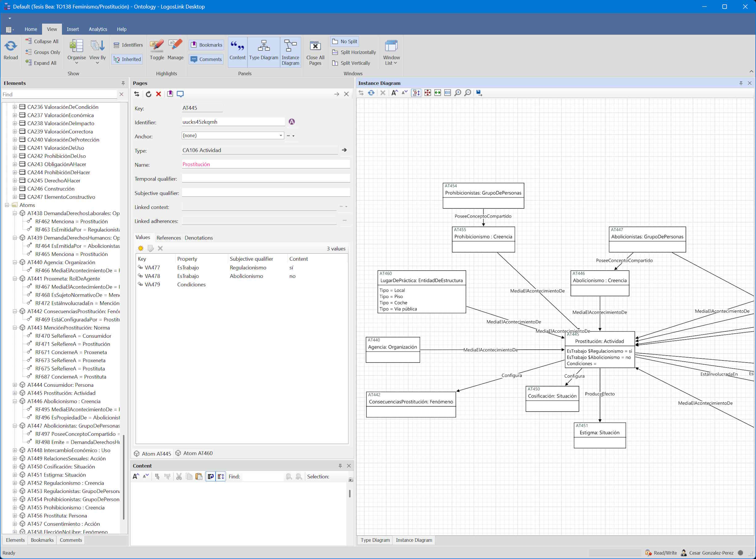Collapse the ribbon with the chevron
The width and height of the screenshot is (756, 559).
click(x=751, y=71)
